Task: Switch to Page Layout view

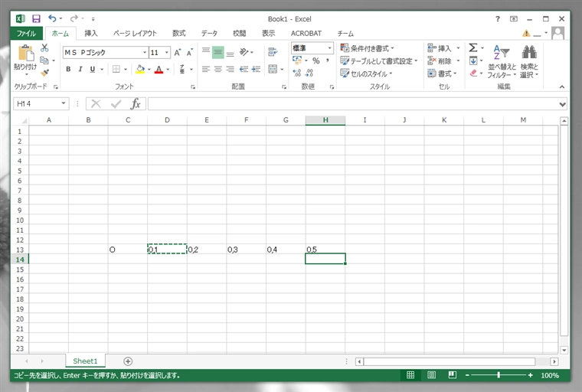Action: pyautogui.click(x=431, y=375)
